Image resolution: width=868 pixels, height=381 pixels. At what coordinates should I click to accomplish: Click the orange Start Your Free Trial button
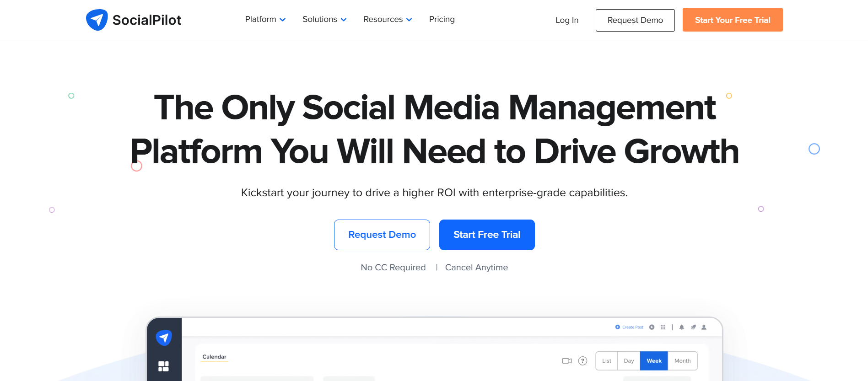click(732, 20)
